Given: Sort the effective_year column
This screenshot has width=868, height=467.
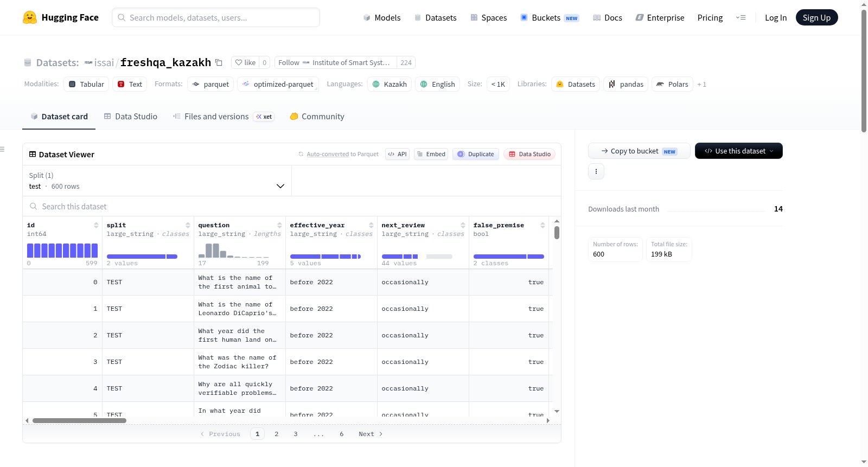Looking at the screenshot, I should pyautogui.click(x=371, y=225).
